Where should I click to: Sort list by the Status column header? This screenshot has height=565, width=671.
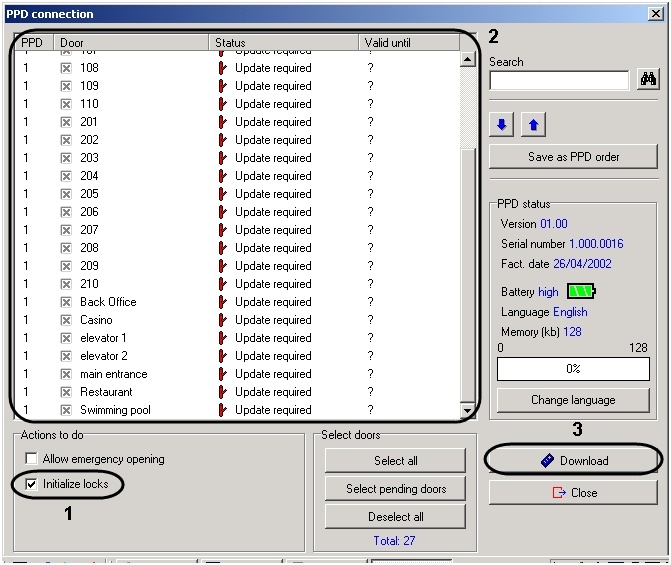(284, 43)
